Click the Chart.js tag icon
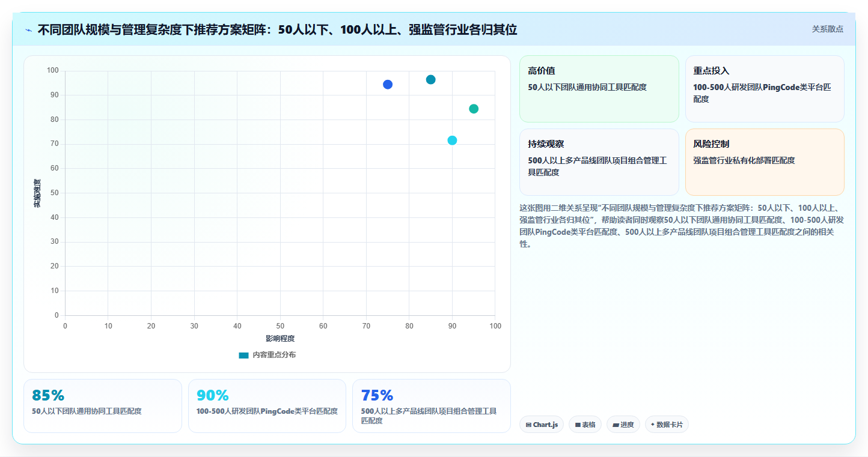This screenshot has height=457, width=868. [528, 425]
